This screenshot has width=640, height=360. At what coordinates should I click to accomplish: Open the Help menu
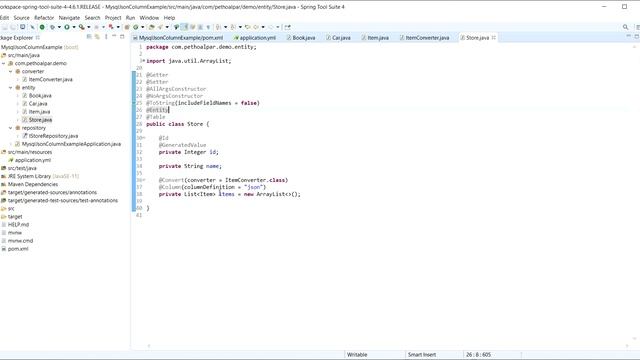[x=169, y=18]
